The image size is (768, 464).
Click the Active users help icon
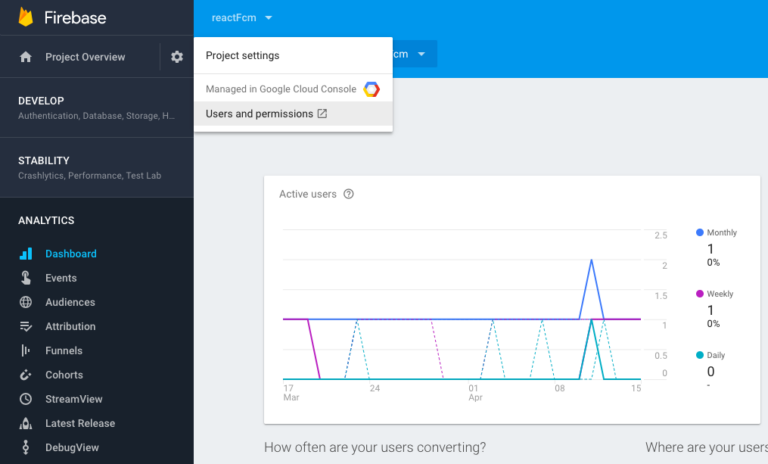tap(348, 194)
